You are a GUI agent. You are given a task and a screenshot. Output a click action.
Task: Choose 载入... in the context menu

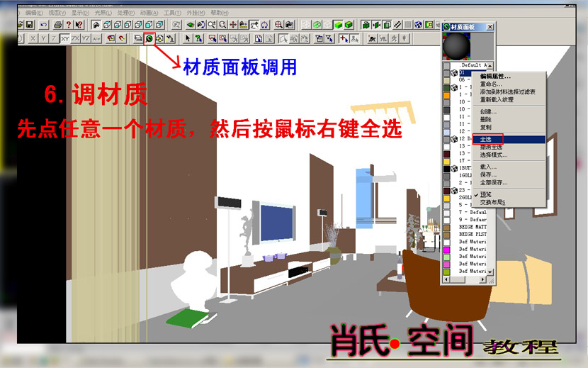[x=508, y=167]
